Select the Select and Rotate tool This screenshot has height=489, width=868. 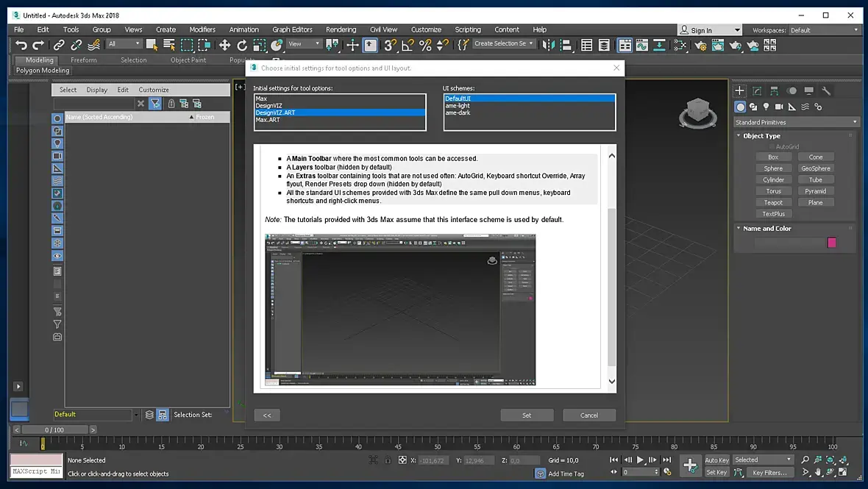pos(242,45)
